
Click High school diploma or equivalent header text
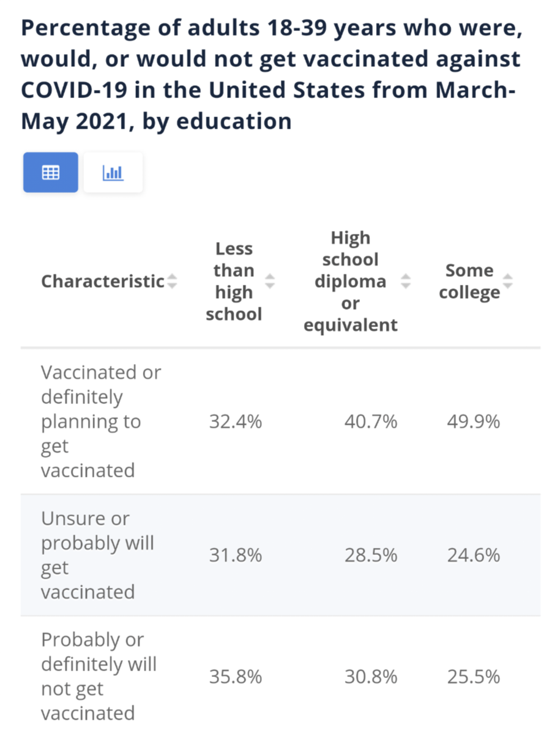(351, 282)
